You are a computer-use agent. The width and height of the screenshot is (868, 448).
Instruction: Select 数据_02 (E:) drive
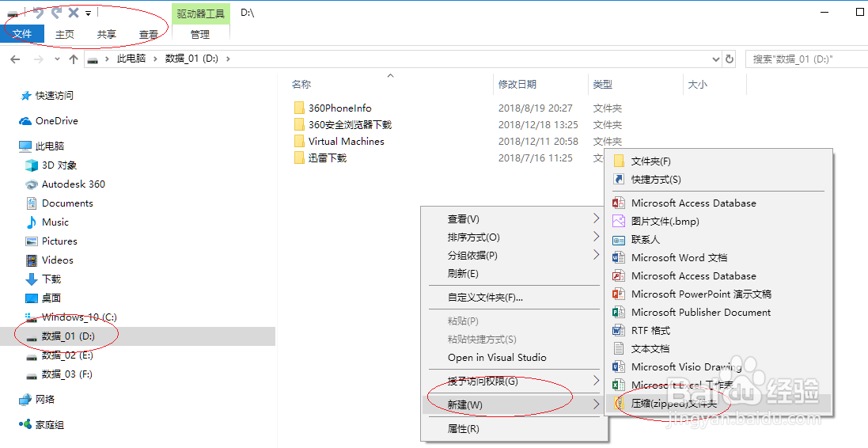pos(67,355)
